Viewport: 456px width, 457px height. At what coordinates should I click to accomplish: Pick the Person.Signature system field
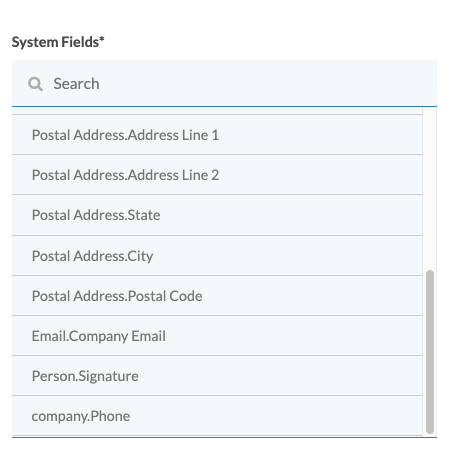217,376
